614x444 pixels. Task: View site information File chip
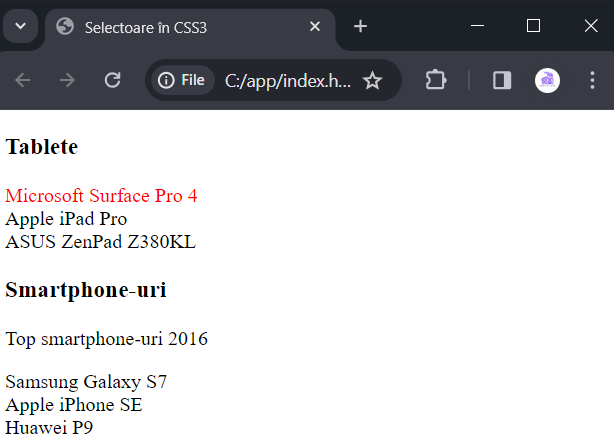point(183,81)
